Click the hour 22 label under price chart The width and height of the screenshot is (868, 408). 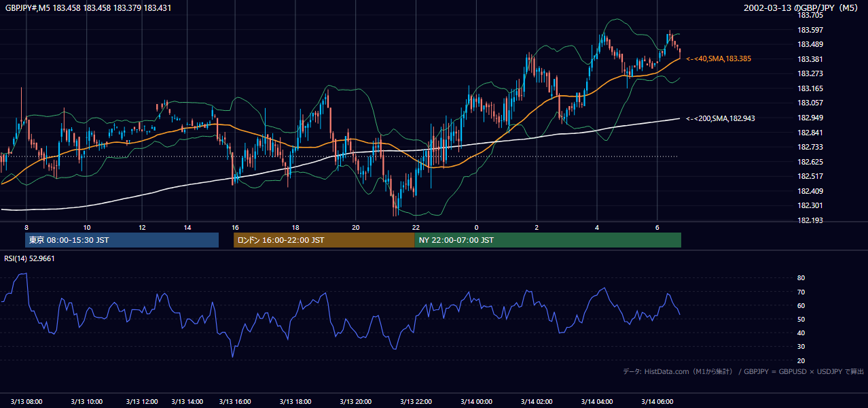click(416, 227)
